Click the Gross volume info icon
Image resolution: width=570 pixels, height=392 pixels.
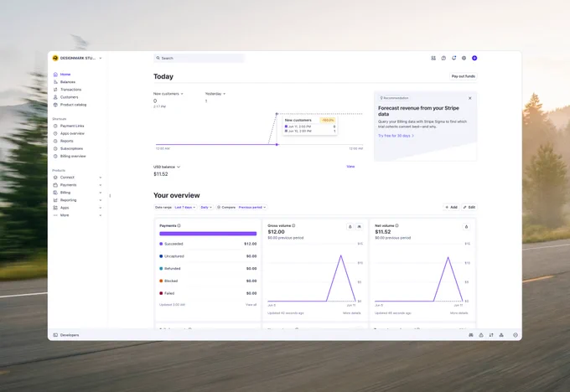coord(293,226)
